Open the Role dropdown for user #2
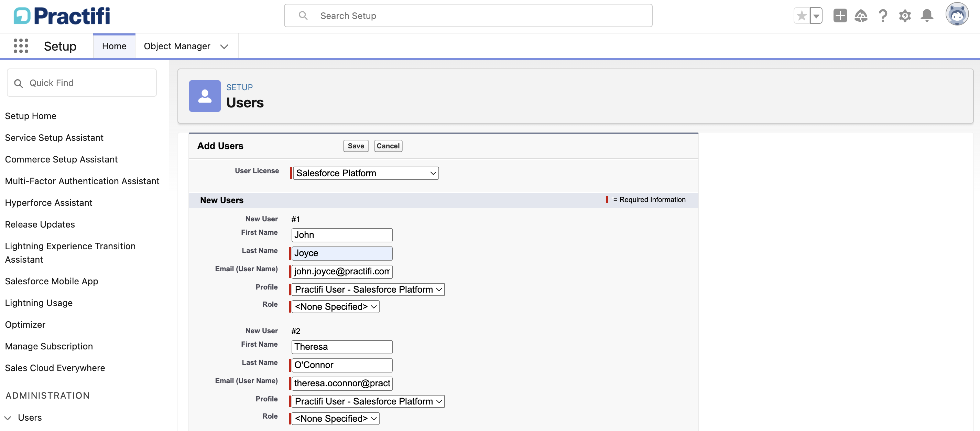 point(336,419)
